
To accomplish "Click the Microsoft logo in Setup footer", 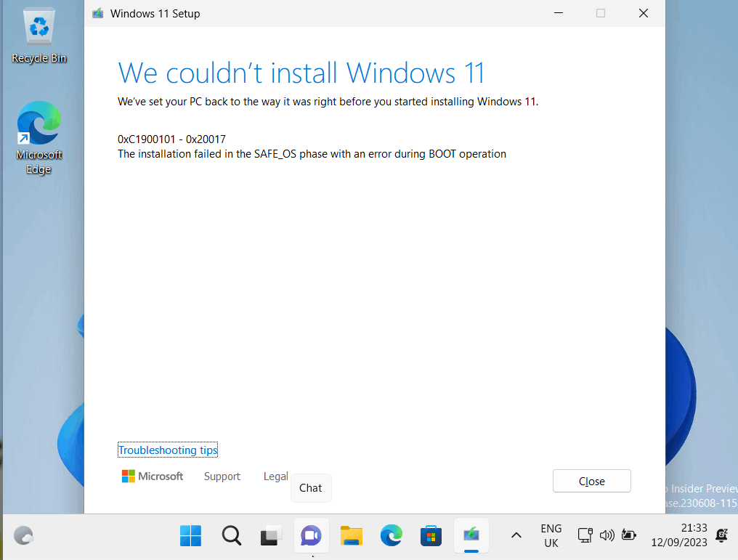I will coord(152,476).
